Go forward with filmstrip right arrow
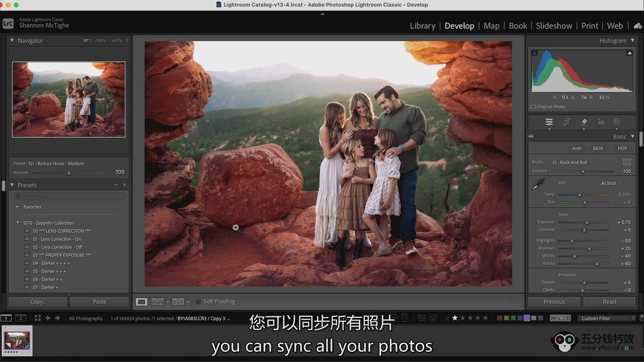Screen dimensions: 644x362 (x=57, y=318)
